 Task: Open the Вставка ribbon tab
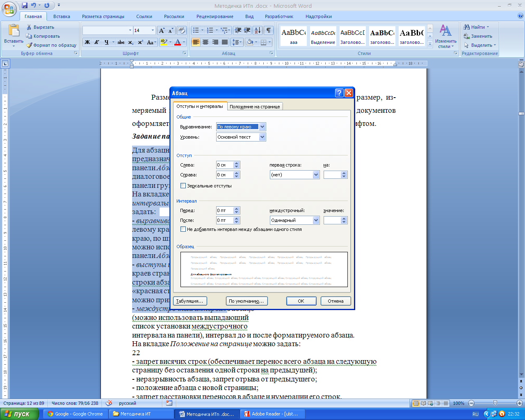[62, 16]
